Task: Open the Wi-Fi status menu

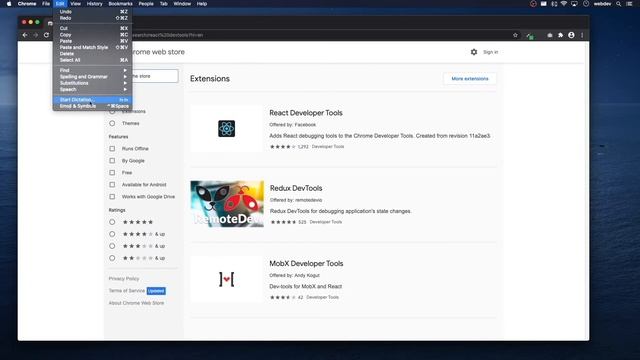Action: (x=564, y=4)
